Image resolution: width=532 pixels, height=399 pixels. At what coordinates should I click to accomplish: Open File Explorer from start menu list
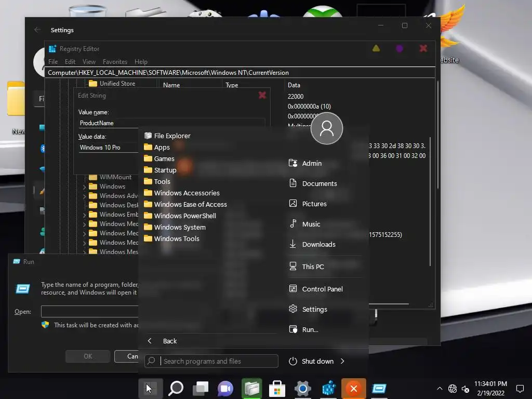tap(167, 136)
